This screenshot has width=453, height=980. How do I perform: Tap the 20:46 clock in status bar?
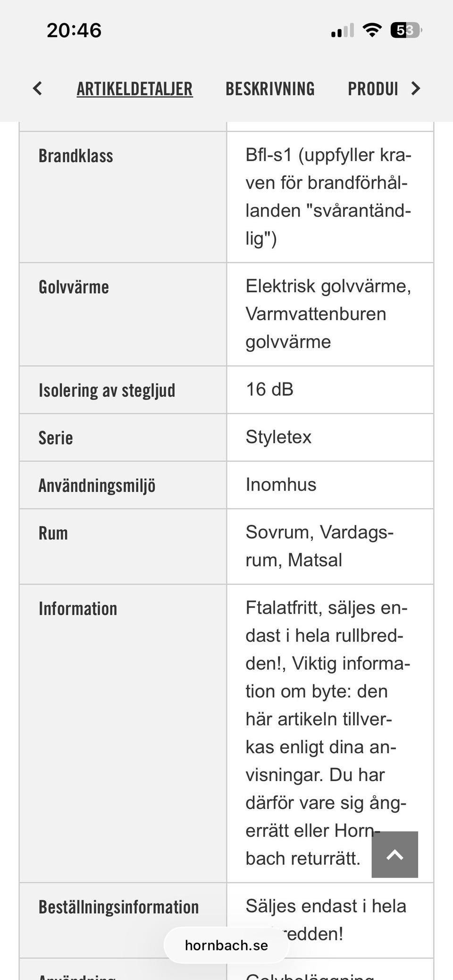(74, 31)
